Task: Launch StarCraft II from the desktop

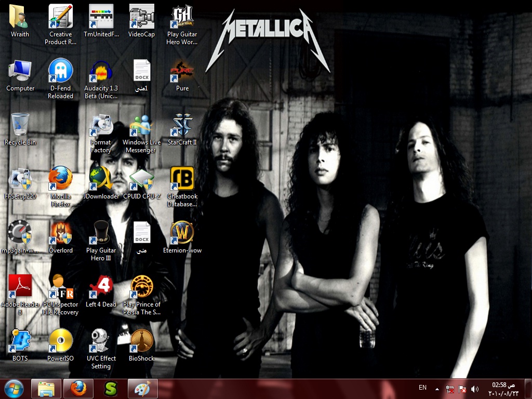Action: point(182,126)
